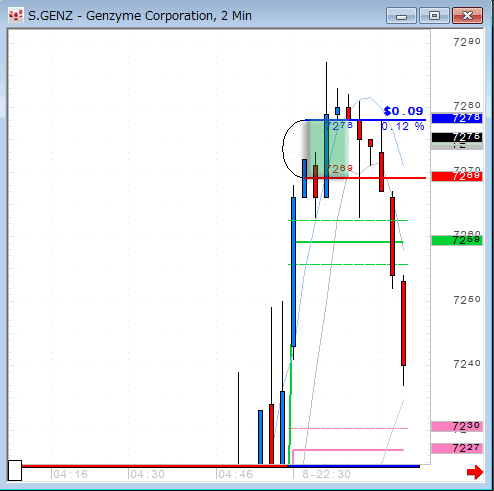Screen dimensions: 494x491
Task: Select the blue 7278 price label
Action: (457, 118)
